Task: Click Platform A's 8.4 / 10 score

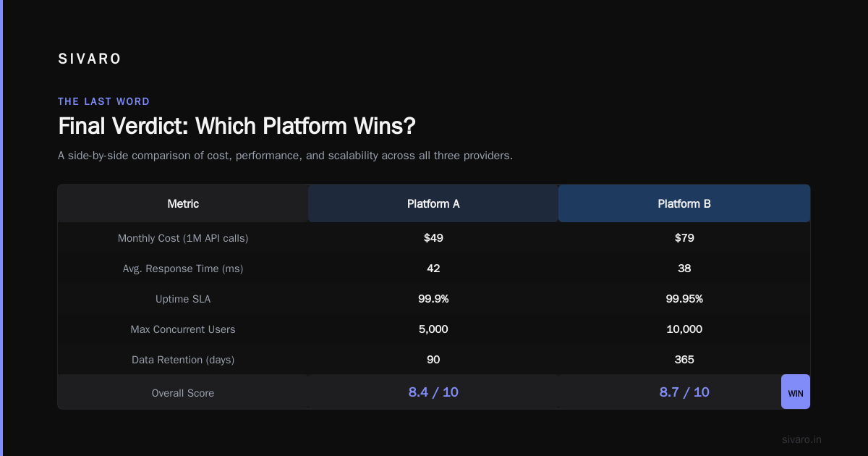Action: [x=433, y=392]
